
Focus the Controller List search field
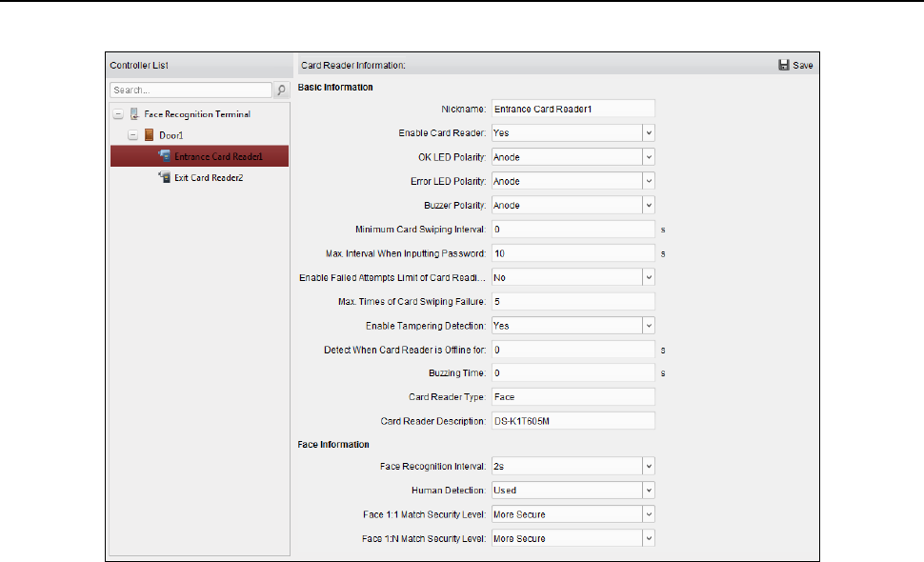tap(191, 90)
